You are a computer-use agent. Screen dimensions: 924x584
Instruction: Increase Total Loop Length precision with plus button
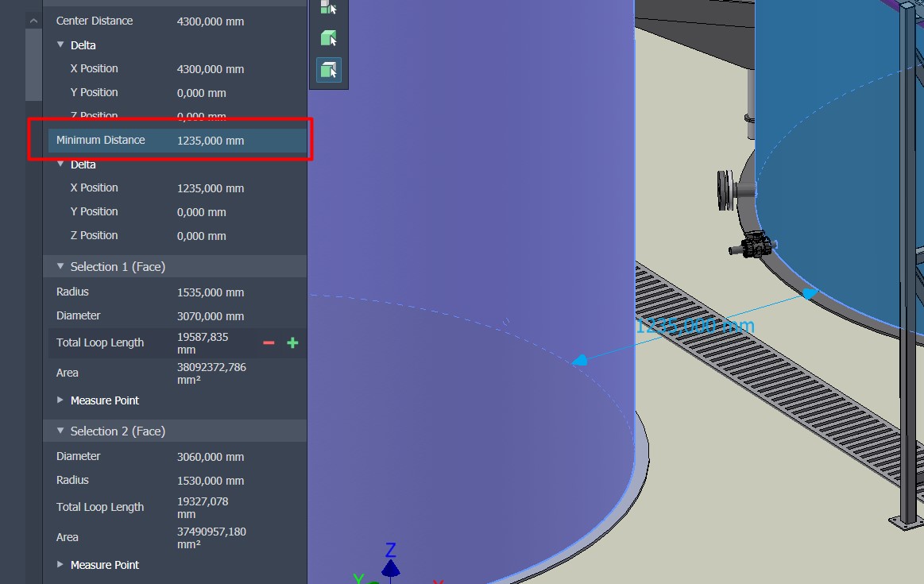click(x=292, y=342)
